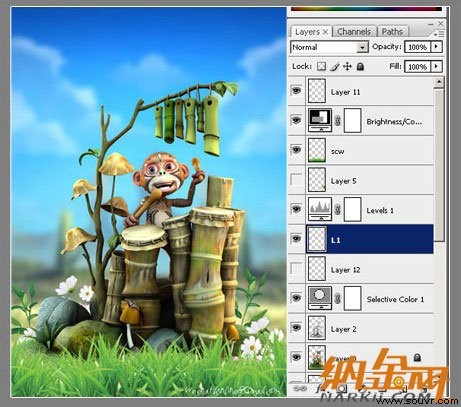Open the Fill slider arrow
The width and height of the screenshot is (461, 407).
click(437, 66)
